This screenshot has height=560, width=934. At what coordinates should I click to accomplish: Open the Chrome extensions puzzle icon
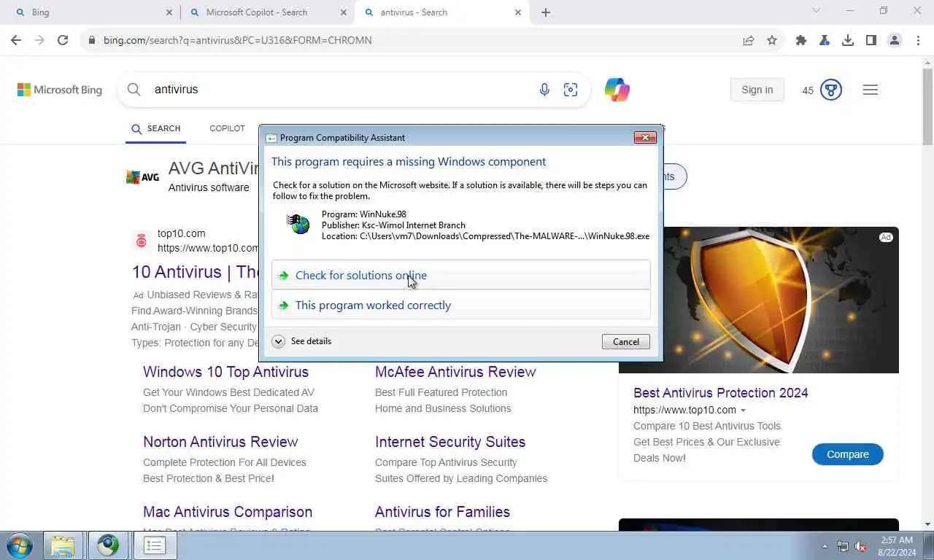(x=801, y=40)
